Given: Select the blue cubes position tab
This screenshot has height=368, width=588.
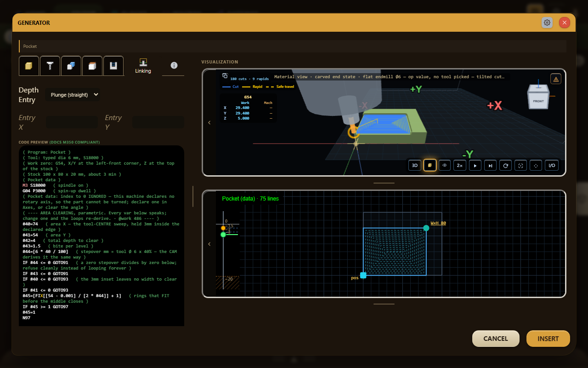Looking at the screenshot, I should pyautogui.click(x=71, y=66).
